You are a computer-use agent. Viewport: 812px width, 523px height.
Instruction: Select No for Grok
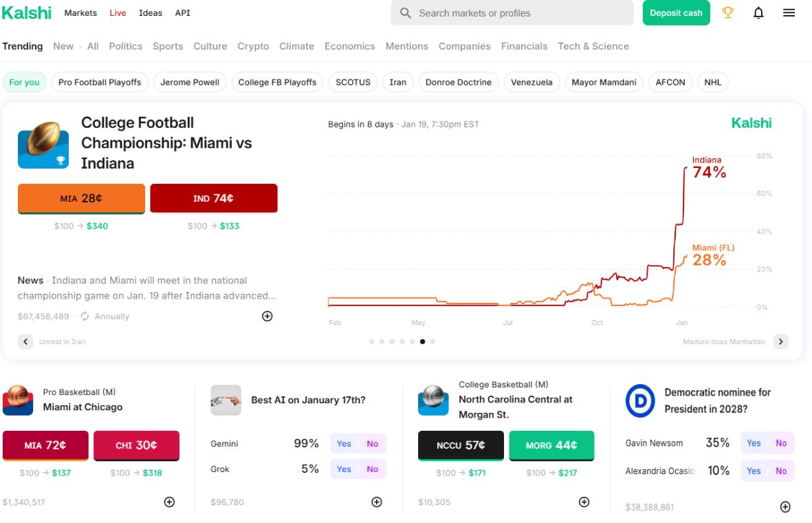pyautogui.click(x=373, y=469)
